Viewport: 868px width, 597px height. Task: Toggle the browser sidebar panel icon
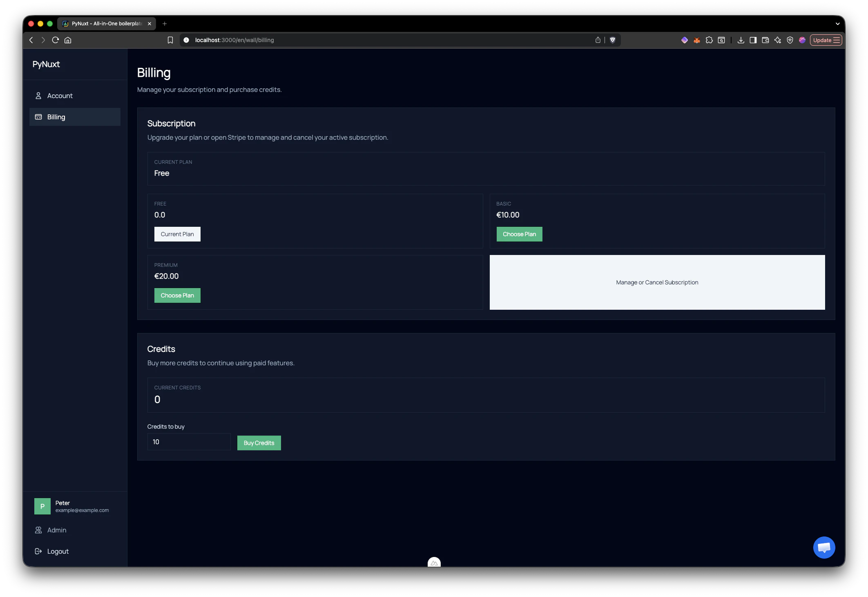(753, 40)
